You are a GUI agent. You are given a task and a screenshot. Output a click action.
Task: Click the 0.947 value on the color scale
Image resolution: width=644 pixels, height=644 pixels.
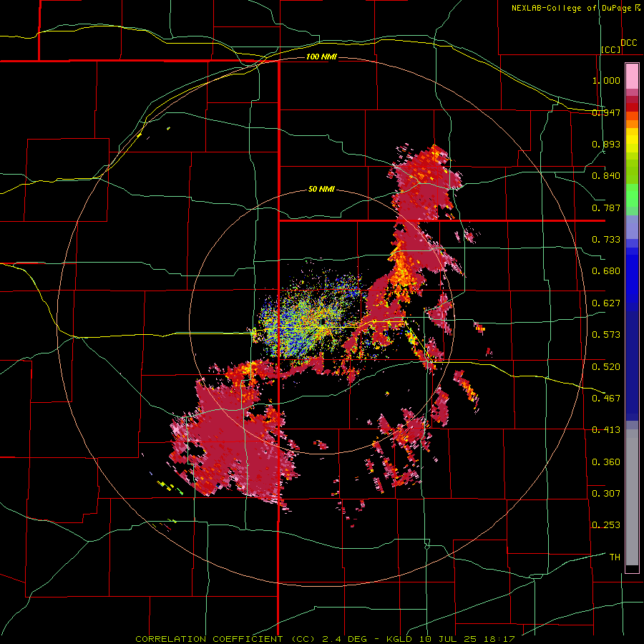tap(606, 112)
